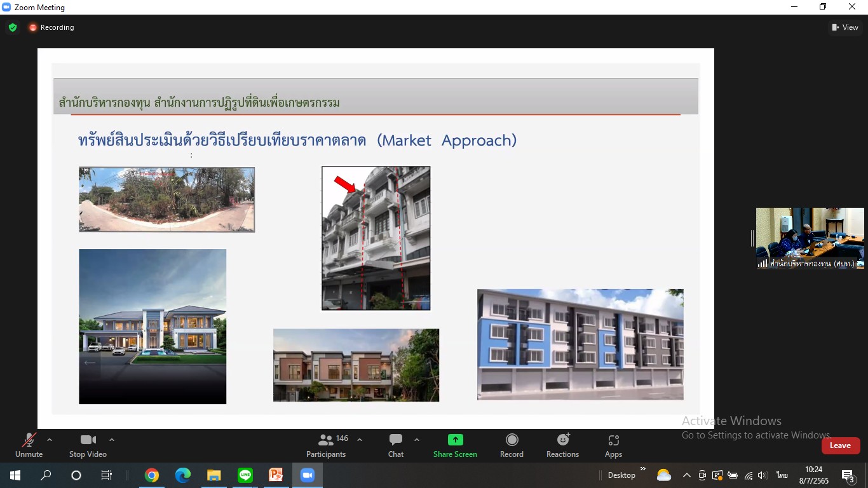Select Zoom icon on taskbar
Viewport: 868px width, 488px height.
coord(308,475)
